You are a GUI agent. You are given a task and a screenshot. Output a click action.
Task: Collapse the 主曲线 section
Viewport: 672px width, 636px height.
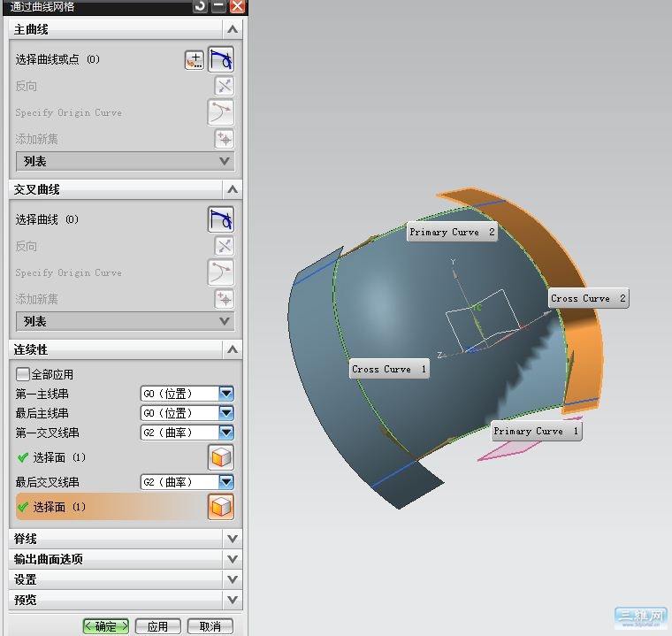tap(233, 29)
